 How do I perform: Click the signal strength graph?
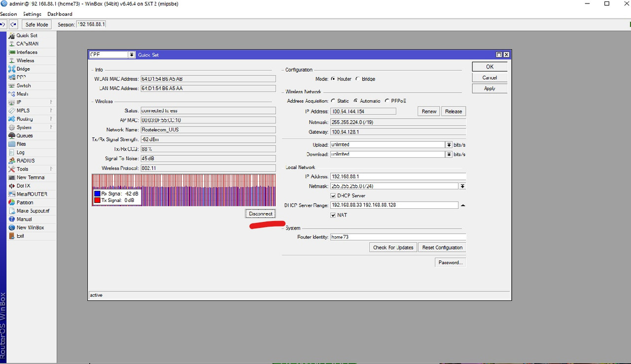pyautogui.click(x=183, y=190)
